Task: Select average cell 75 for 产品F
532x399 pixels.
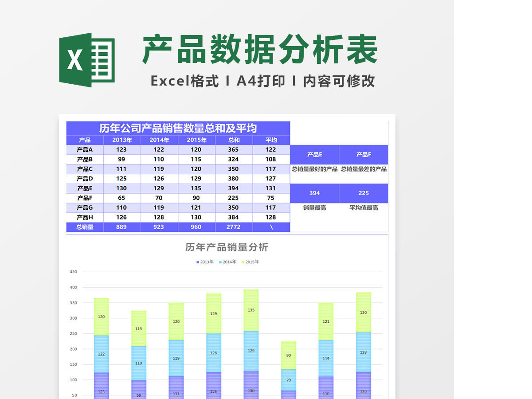Action: pos(271,198)
